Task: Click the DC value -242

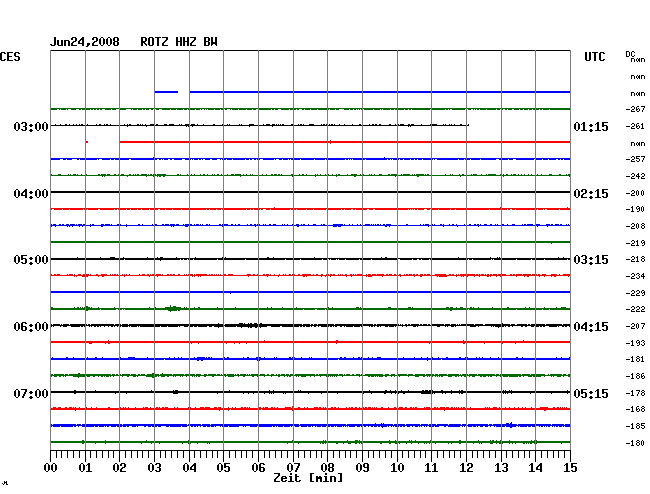Action: coord(635,176)
